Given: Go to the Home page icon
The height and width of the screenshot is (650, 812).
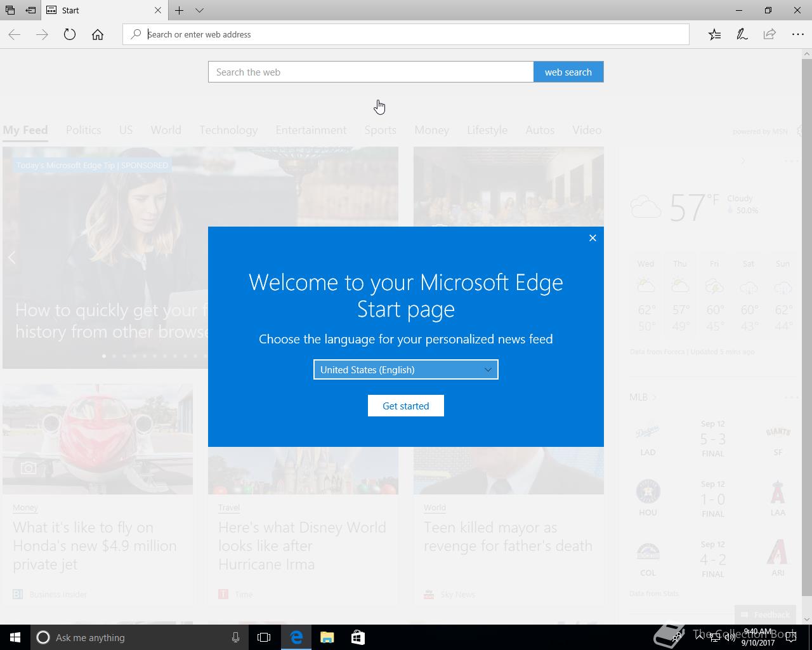Looking at the screenshot, I should [x=98, y=34].
